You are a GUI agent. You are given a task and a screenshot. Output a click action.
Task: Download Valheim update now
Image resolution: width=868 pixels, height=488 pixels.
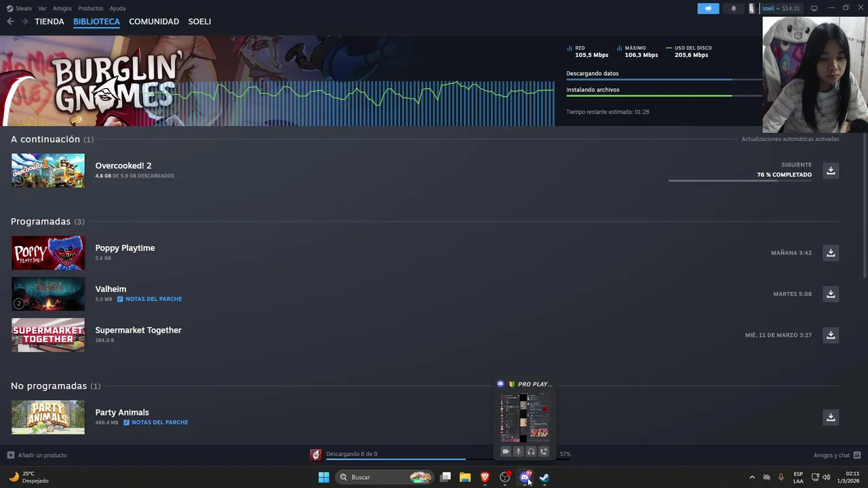[x=831, y=293]
